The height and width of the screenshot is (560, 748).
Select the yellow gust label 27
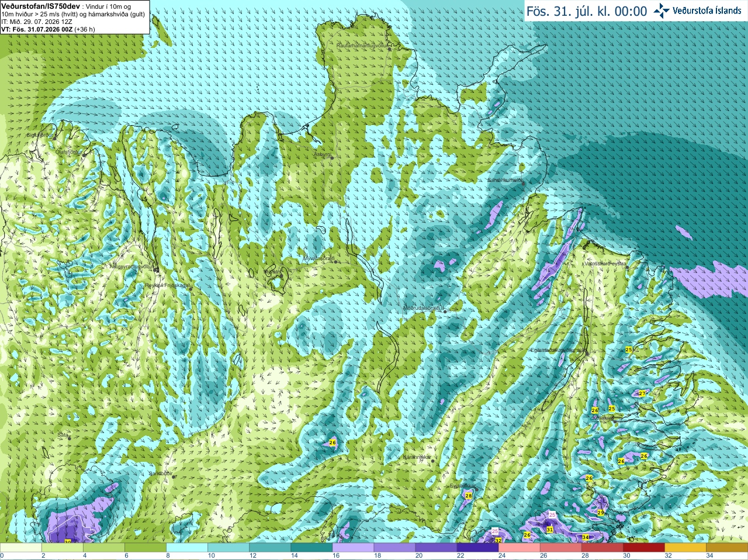(x=642, y=393)
